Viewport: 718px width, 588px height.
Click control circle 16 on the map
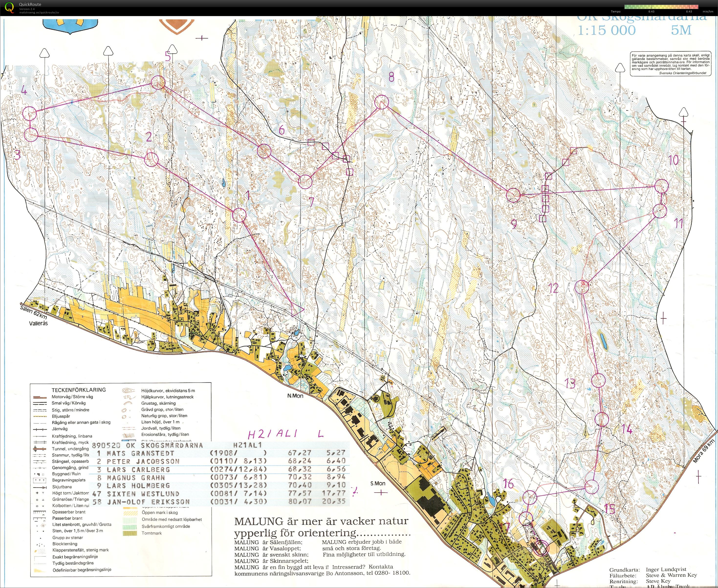click(530, 497)
